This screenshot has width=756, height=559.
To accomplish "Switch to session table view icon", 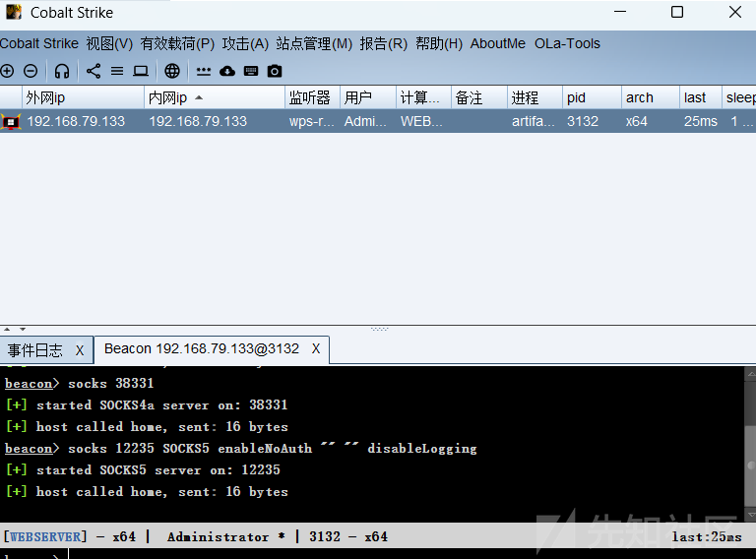I will pos(117,71).
